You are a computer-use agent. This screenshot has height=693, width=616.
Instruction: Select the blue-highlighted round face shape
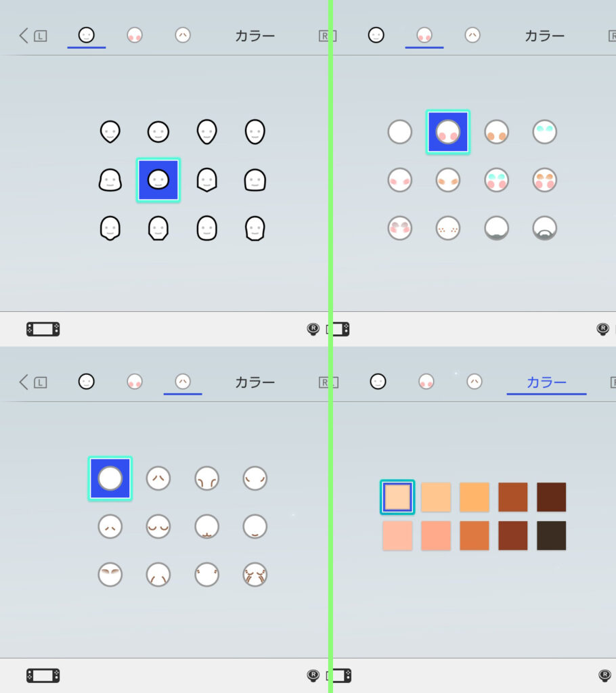coord(158,180)
